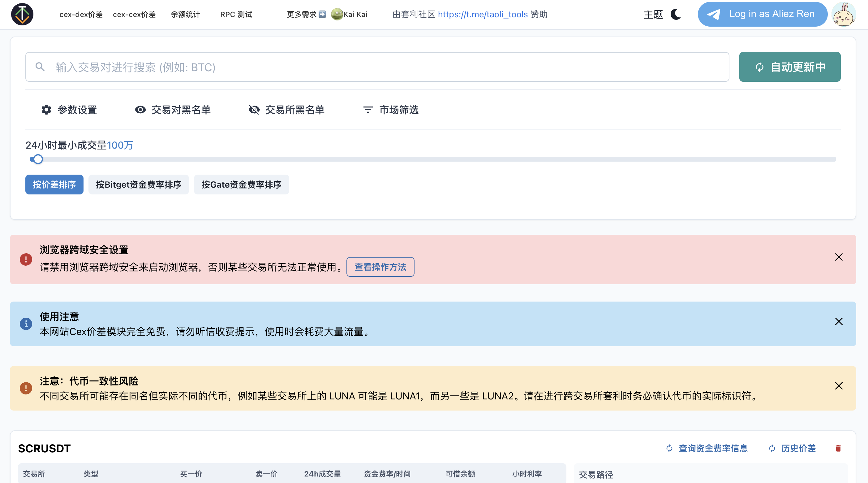Toggle 自动更新中 auto-refresh button

click(x=789, y=67)
